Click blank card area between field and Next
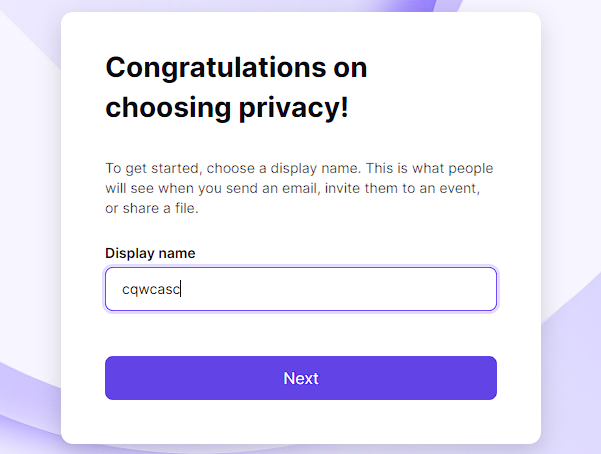Image resolution: width=601 pixels, height=454 pixels. pyautogui.click(x=301, y=334)
